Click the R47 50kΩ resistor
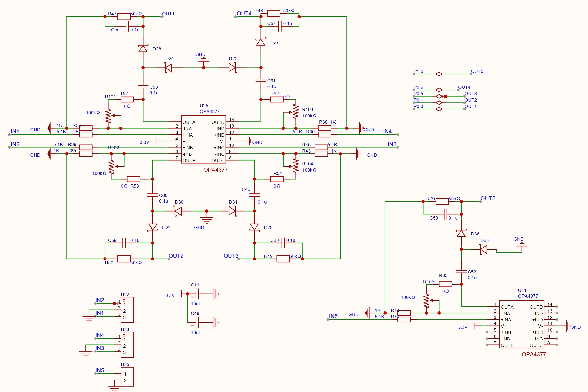Screen dimensions: 588x392 coord(124,16)
